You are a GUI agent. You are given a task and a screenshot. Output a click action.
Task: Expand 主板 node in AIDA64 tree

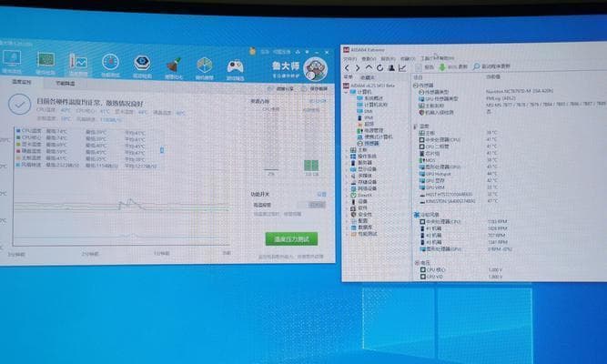click(x=347, y=150)
